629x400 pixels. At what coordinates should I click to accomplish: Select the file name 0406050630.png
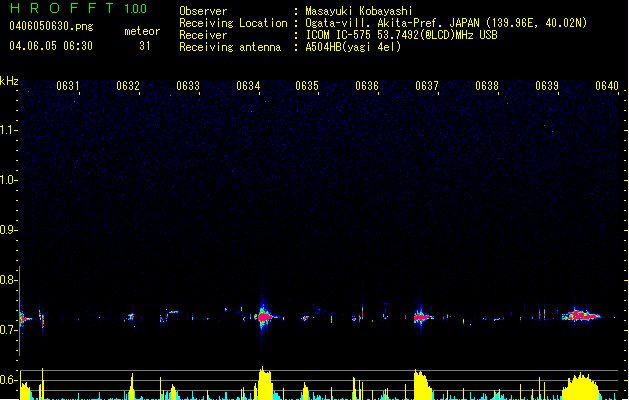[51, 26]
